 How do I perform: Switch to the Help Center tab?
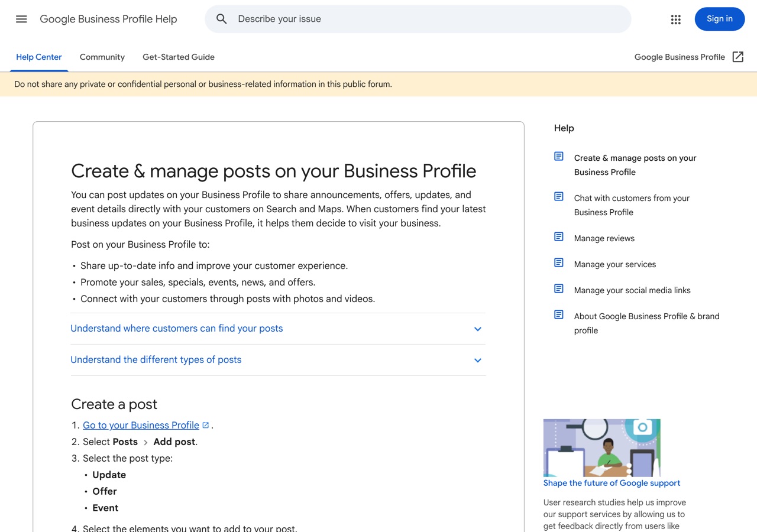(x=39, y=57)
